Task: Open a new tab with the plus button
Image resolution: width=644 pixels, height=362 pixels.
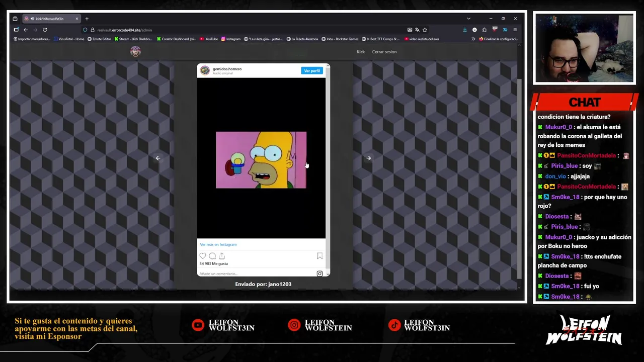Action: pyautogui.click(x=87, y=19)
